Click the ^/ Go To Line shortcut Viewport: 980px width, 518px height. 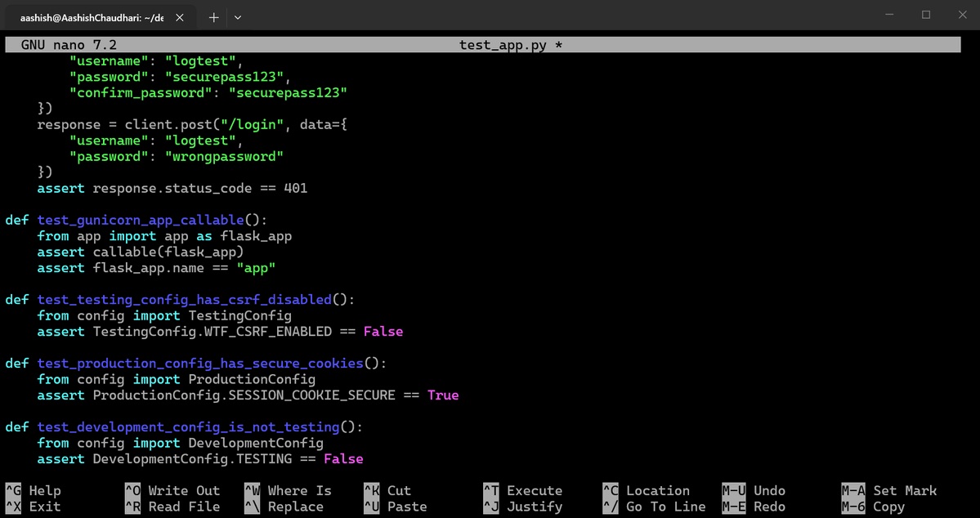[x=655, y=507]
